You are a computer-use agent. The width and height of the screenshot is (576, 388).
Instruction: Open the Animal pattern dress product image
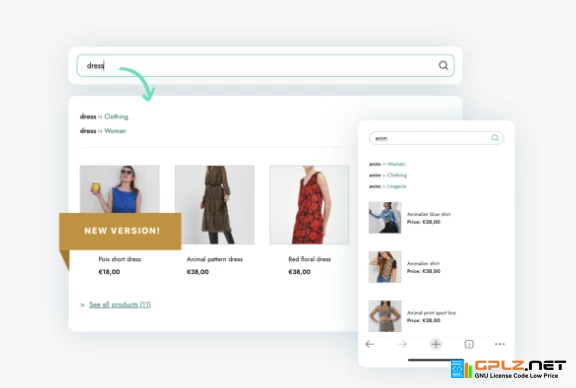(x=215, y=205)
